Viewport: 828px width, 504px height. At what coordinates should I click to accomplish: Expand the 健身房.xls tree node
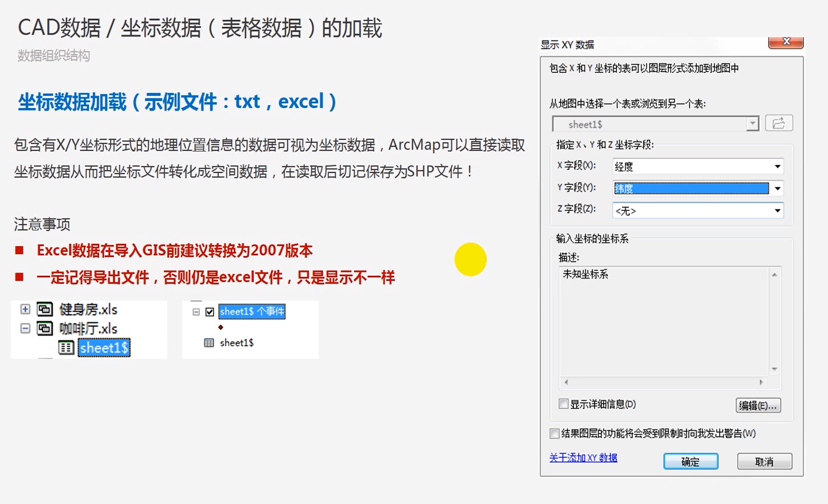[25, 309]
